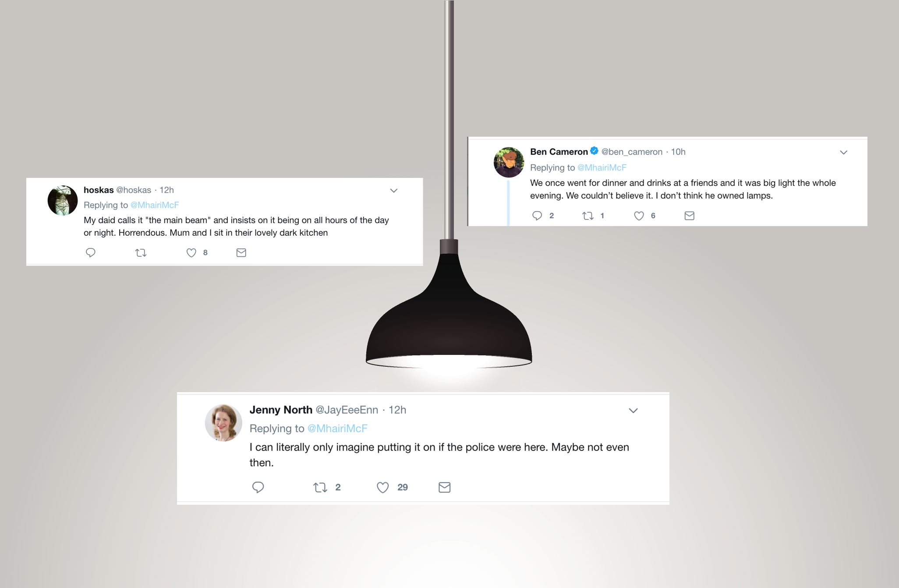This screenshot has height=588, width=899.
Task: Send hoskas's tweet via direct message
Action: click(241, 253)
